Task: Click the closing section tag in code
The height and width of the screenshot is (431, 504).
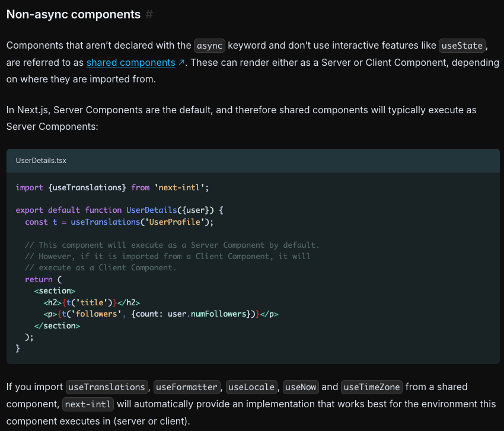Action: pos(57,325)
